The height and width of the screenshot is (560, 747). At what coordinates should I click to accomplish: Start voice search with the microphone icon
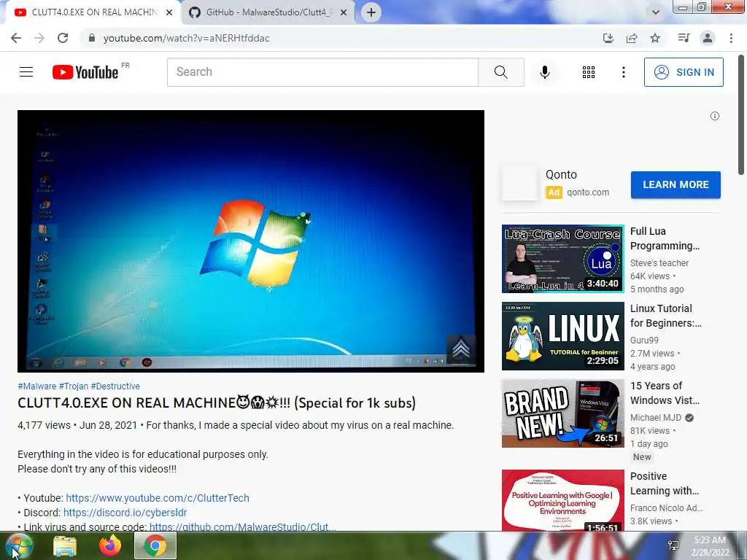(x=545, y=72)
